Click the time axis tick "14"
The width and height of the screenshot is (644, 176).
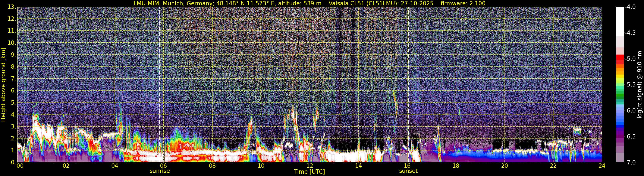pos(358,166)
